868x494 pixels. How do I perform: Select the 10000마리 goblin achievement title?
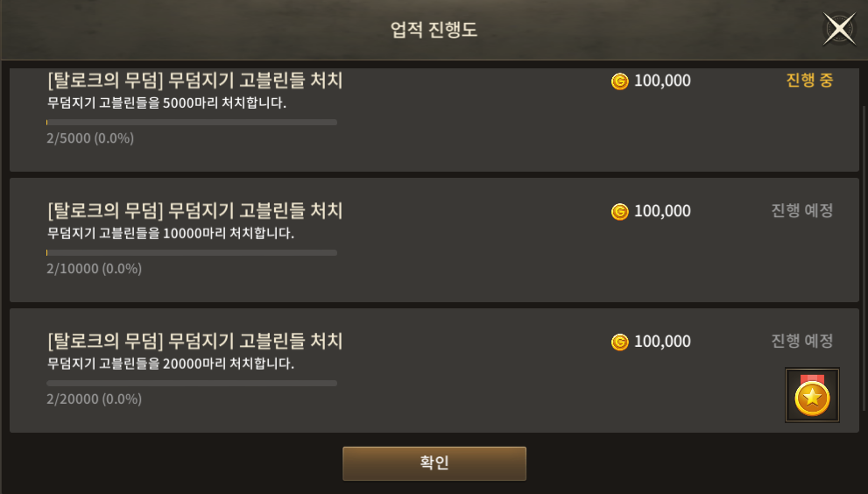[194, 211]
